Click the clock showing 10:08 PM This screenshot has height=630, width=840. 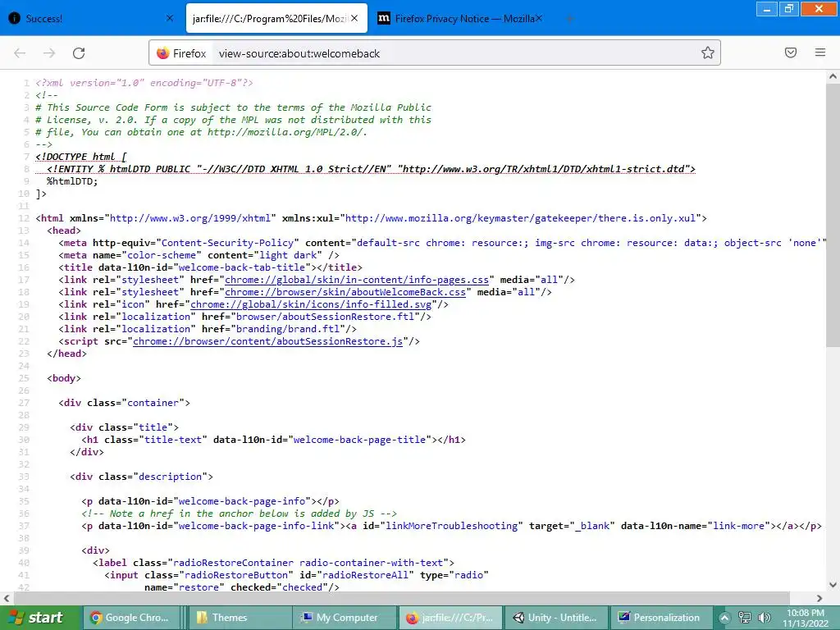(x=806, y=618)
